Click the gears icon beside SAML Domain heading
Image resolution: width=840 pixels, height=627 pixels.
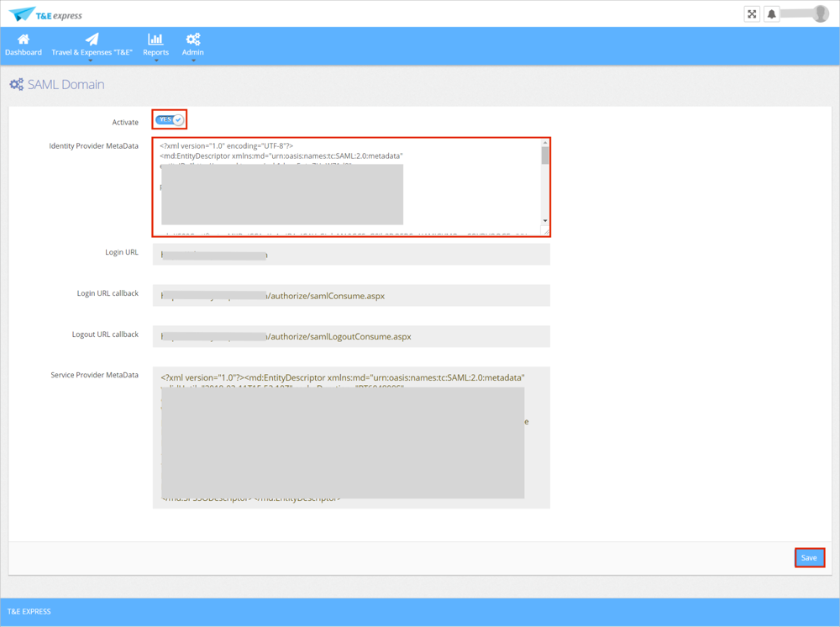[17, 85]
